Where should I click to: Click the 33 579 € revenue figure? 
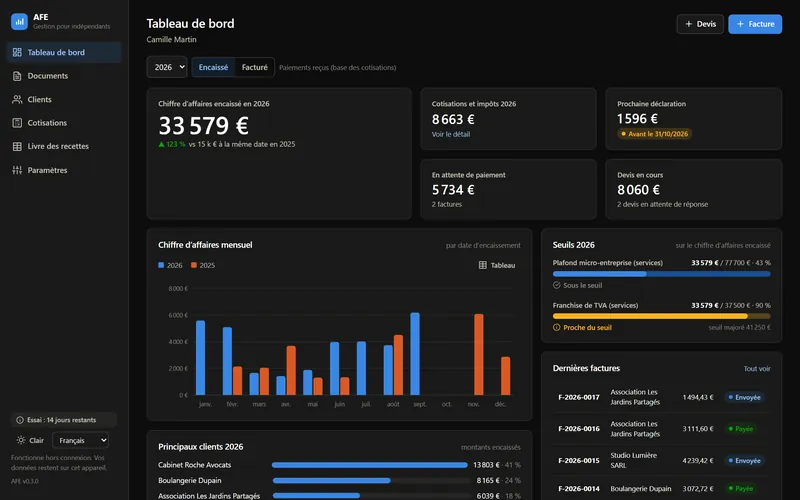coord(204,126)
